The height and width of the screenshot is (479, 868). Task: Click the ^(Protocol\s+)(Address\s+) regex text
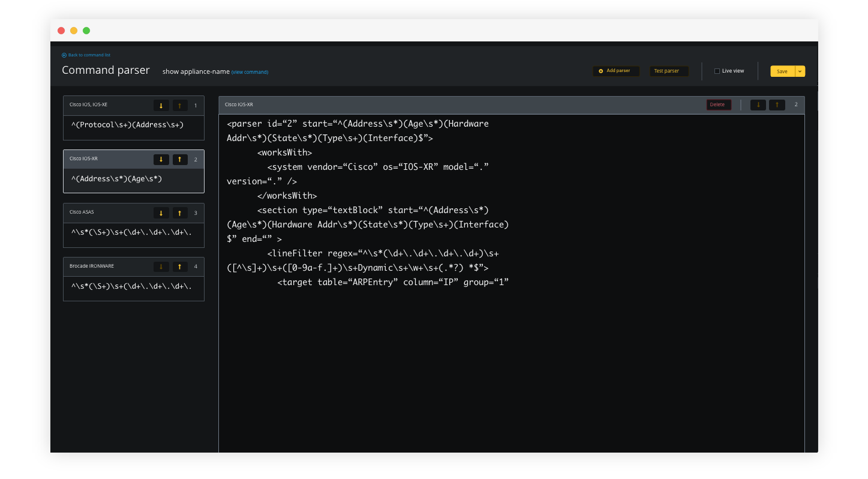[127, 125]
